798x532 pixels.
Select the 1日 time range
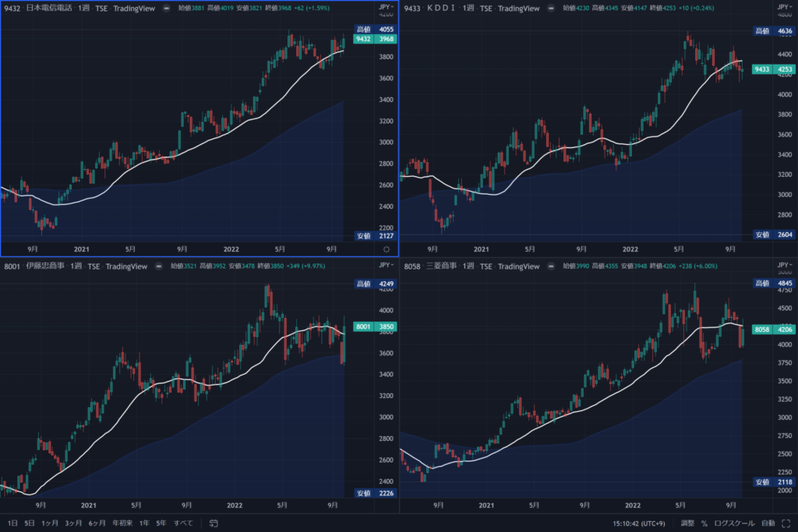(x=12, y=523)
